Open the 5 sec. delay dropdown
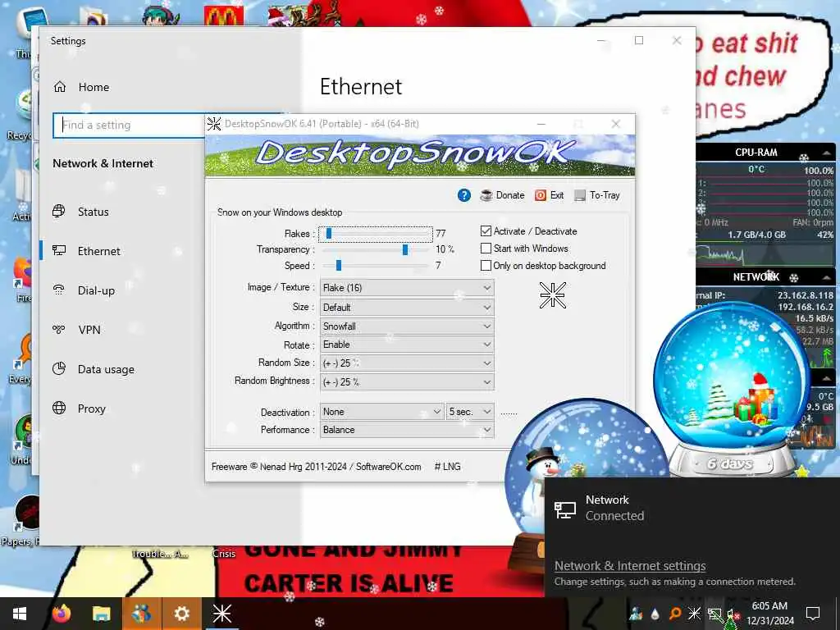Screen dimensions: 840x630 coord(470,412)
